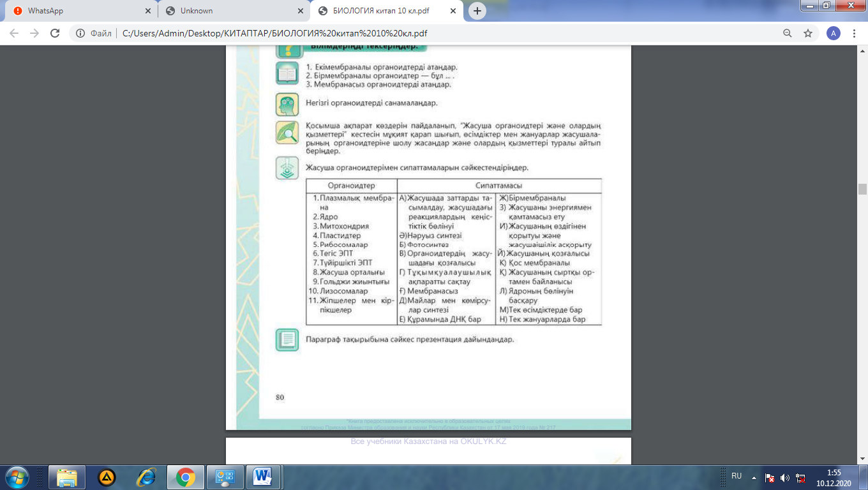The width and height of the screenshot is (868, 490).
Task: Bookmark this page with the star
Action: point(808,33)
